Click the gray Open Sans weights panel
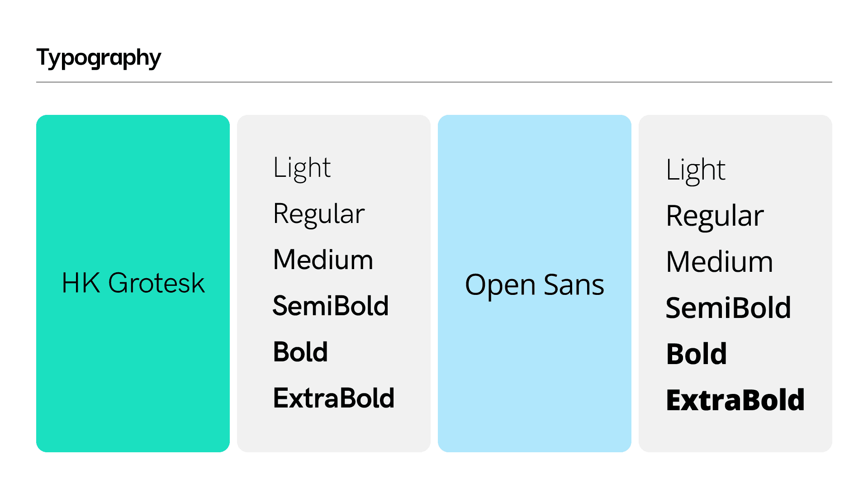 click(735, 284)
